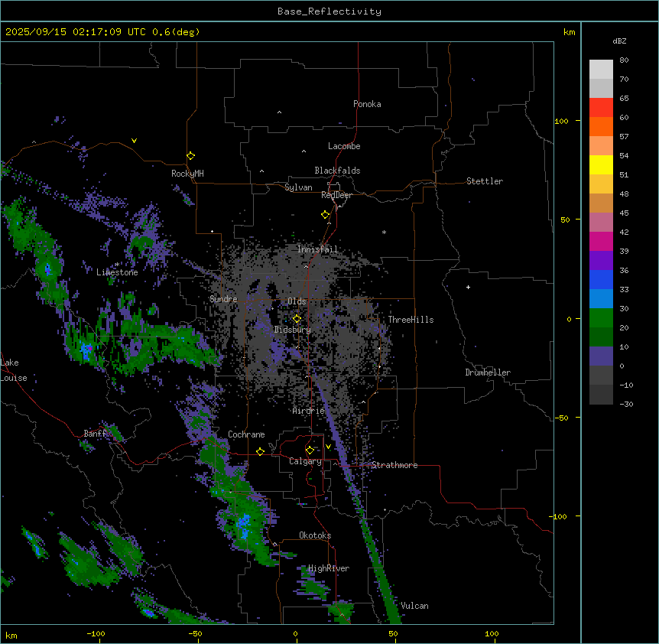Screen dimensions: 659x644
Task: Select the Drumheller label
Action: tap(488, 372)
